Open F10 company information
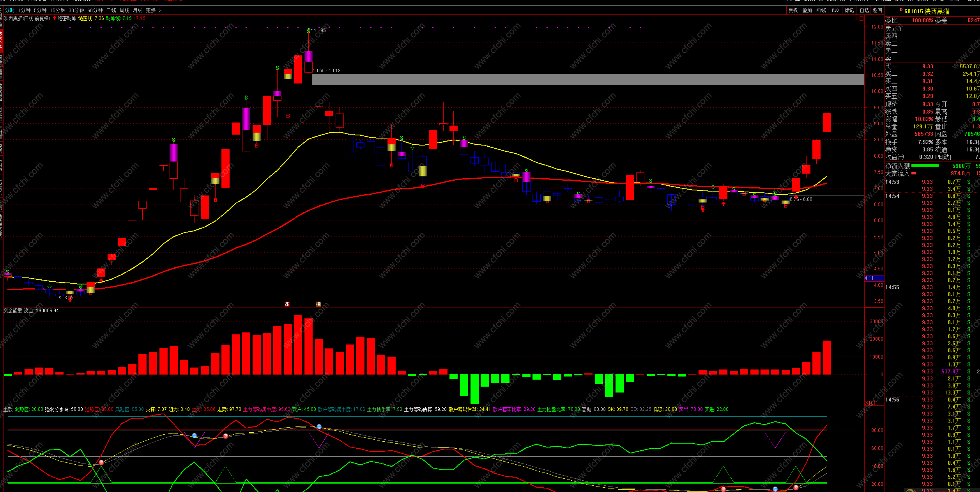Viewport: 980px width, 492px height. pos(835,11)
